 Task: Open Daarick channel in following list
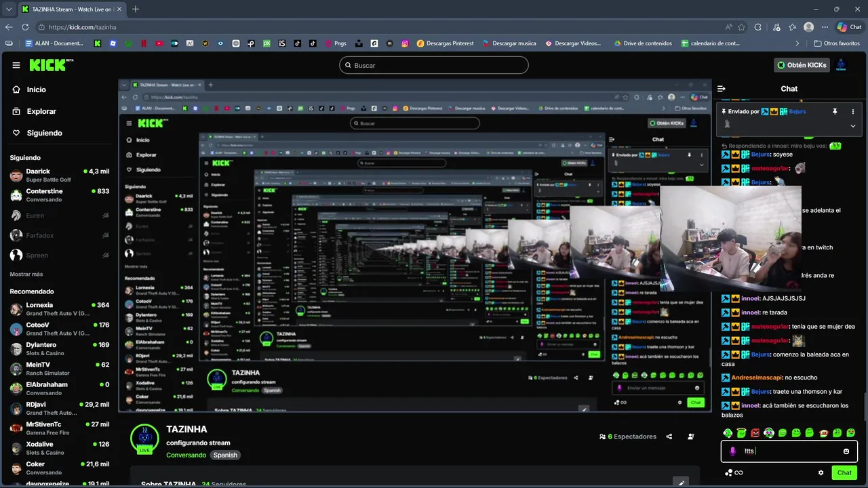coord(59,176)
